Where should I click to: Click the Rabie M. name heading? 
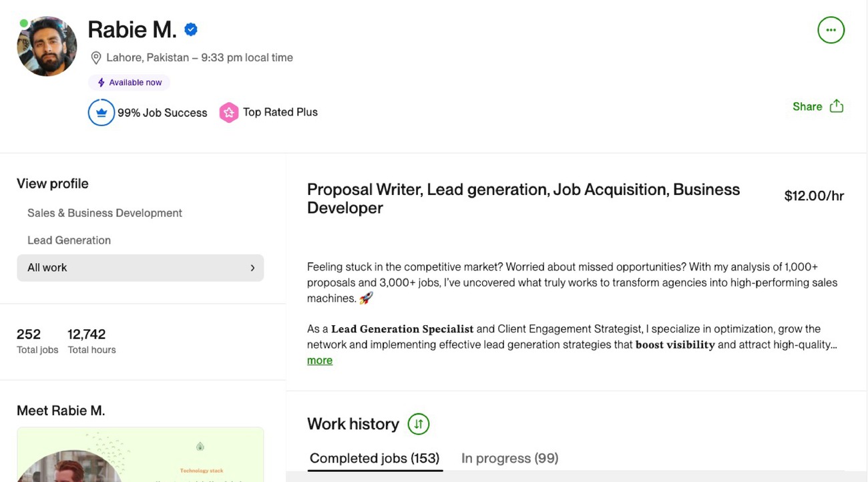[132, 29]
